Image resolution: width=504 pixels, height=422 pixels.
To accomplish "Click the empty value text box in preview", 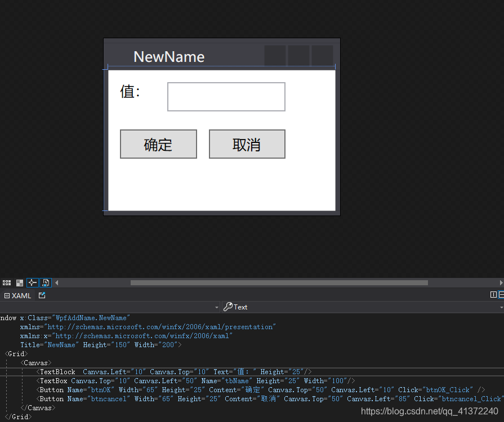I will pos(226,96).
